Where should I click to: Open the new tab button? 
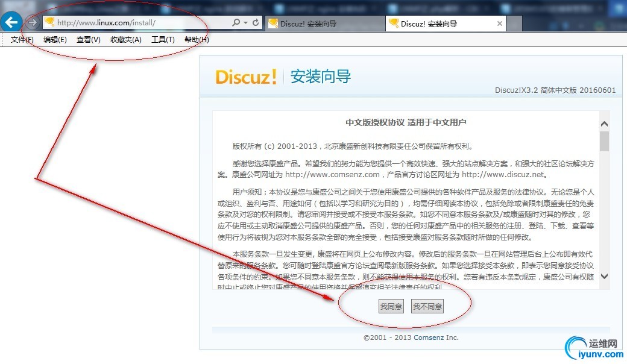click(514, 24)
